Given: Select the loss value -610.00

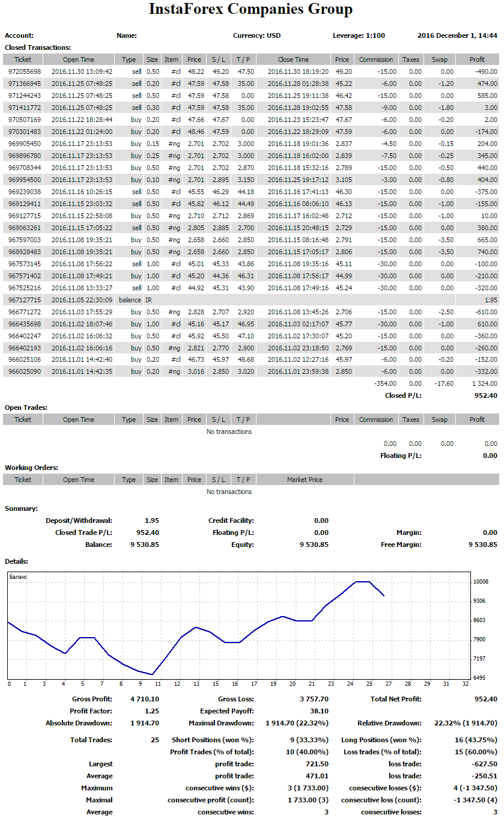Looking at the screenshot, I should click(485, 312).
